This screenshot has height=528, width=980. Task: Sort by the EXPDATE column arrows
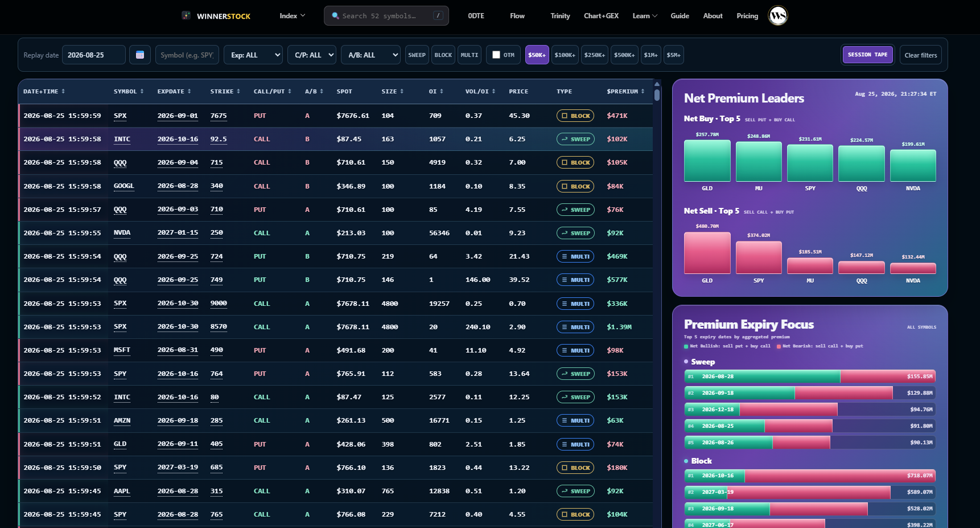[x=189, y=91]
